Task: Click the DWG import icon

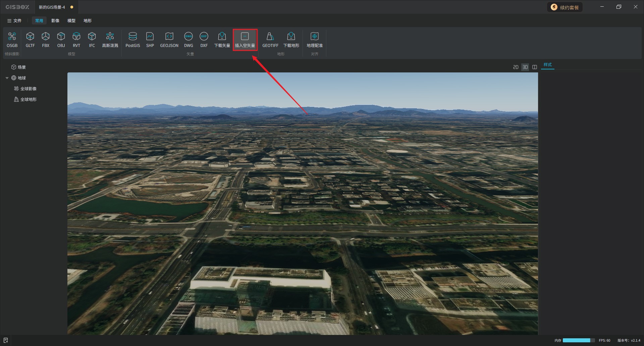Action: 189,40
